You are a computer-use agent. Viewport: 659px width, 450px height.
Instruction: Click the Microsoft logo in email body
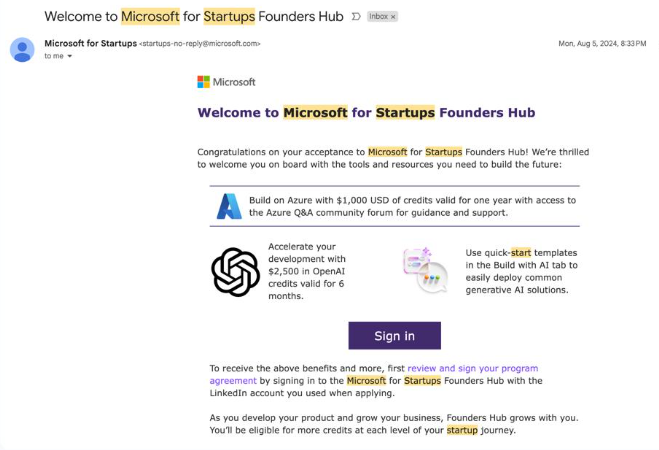226,82
